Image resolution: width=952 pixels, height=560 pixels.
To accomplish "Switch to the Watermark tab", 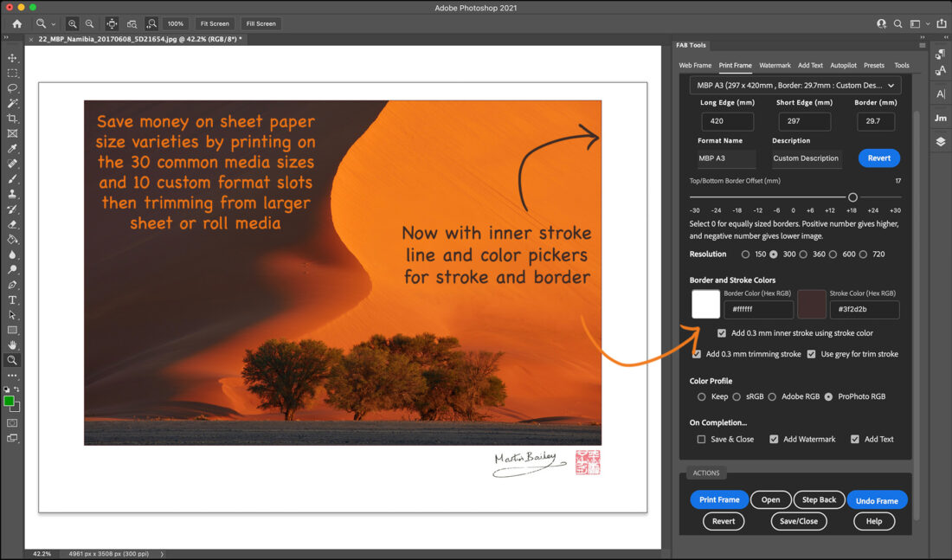I will 775,65.
